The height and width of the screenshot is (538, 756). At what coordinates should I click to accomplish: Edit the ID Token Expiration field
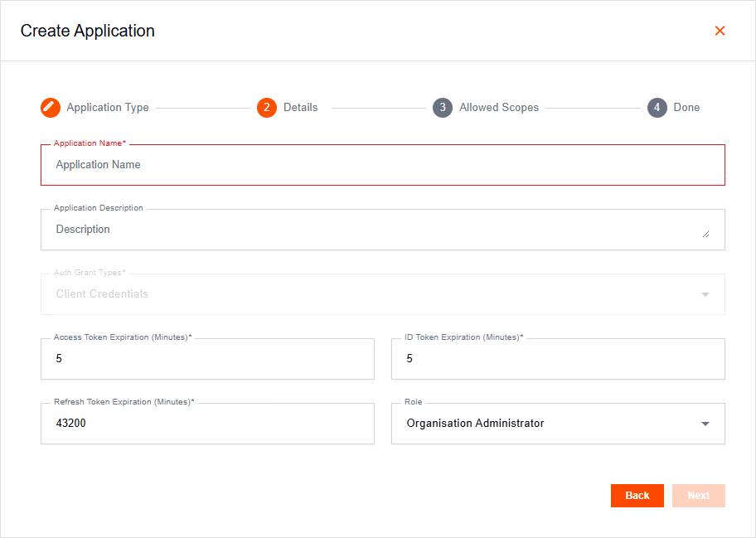559,359
